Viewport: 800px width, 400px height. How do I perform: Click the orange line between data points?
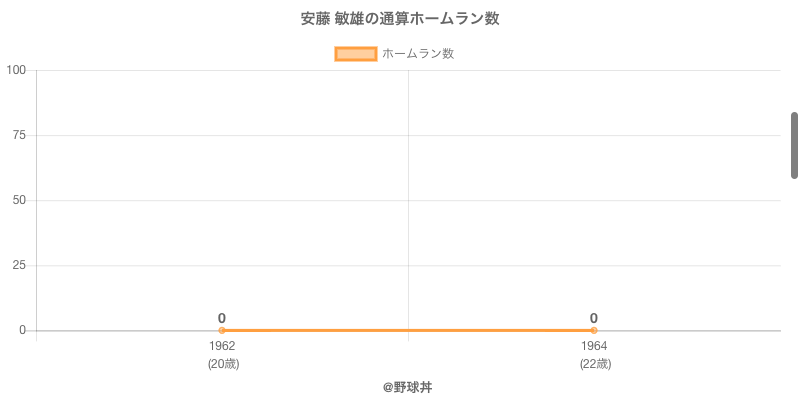pyautogui.click(x=408, y=330)
